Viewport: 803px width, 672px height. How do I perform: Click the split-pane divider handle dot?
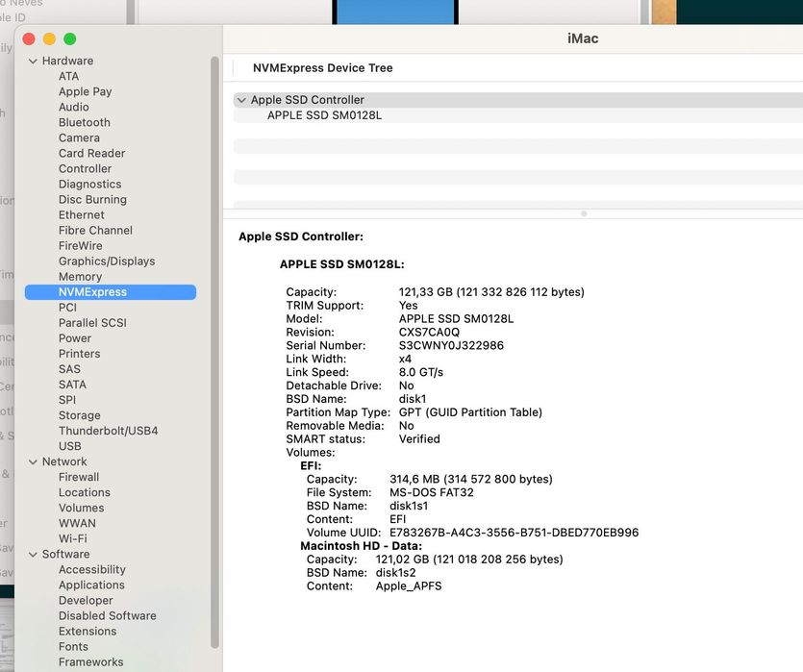click(584, 213)
